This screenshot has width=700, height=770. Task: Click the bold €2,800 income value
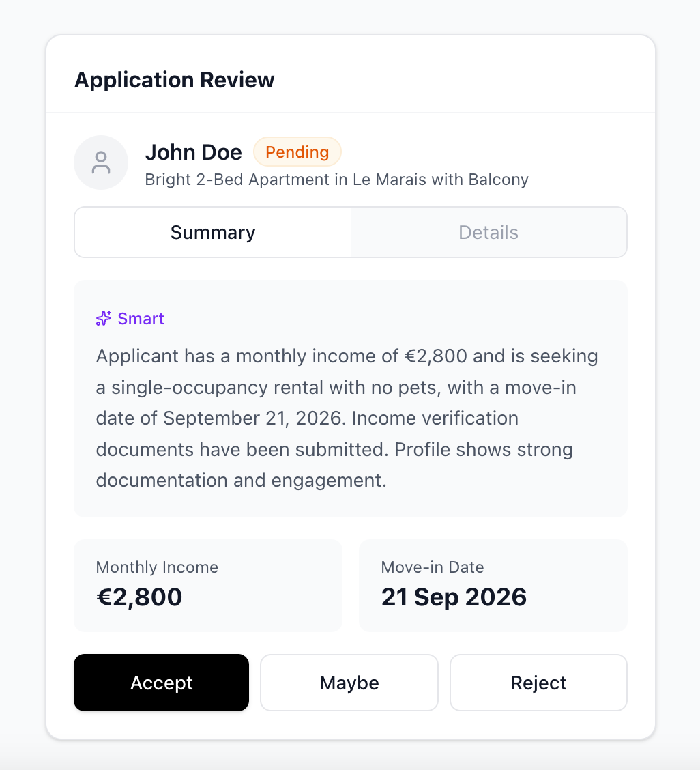pyautogui.click(x=139, y=597)
